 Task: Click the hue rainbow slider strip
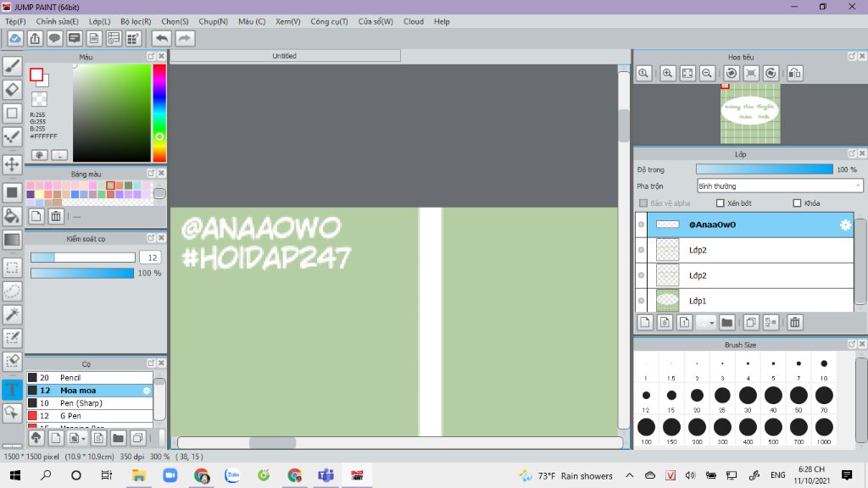pos(159,113)
